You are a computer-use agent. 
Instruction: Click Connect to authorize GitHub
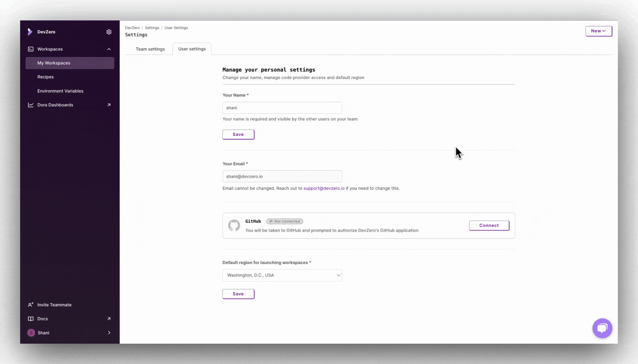pos(489,225)
